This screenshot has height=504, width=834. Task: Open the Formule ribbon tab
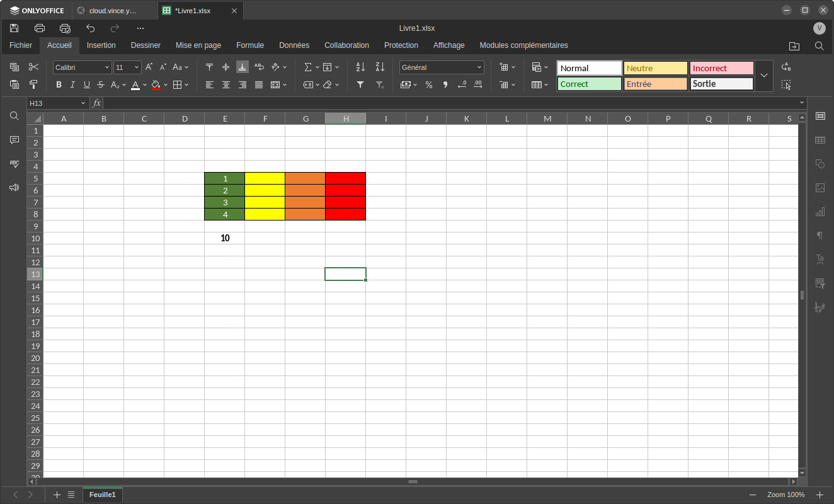point(250,45)
